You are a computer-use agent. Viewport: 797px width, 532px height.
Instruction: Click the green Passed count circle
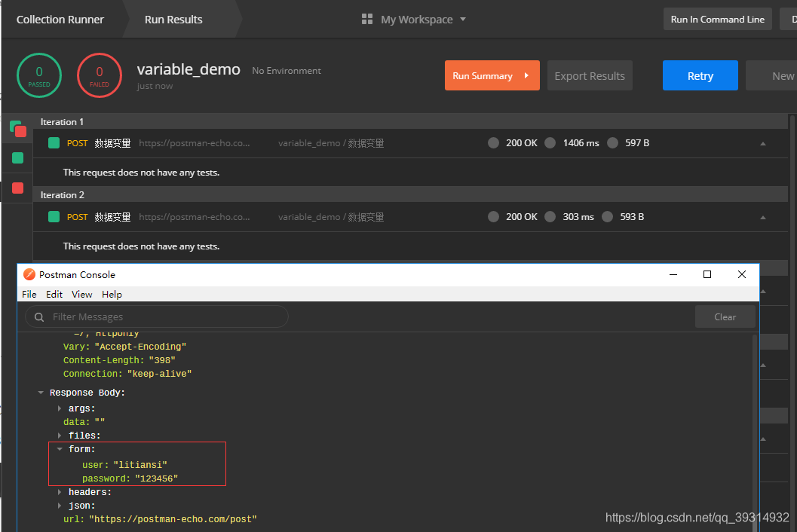(x=39, y=75)
